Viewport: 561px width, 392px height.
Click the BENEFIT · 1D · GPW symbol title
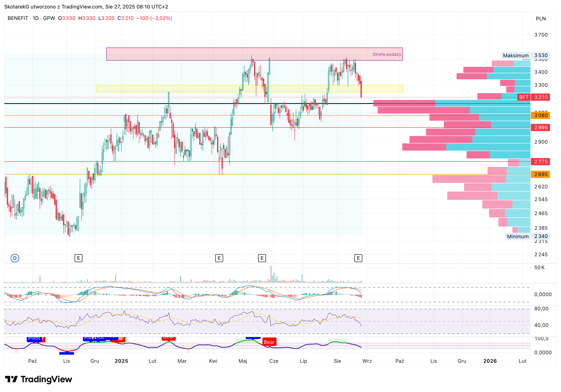(31, 18)
